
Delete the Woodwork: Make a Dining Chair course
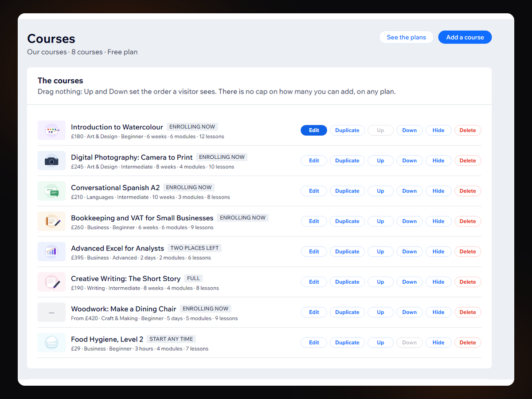pos(468,312)
